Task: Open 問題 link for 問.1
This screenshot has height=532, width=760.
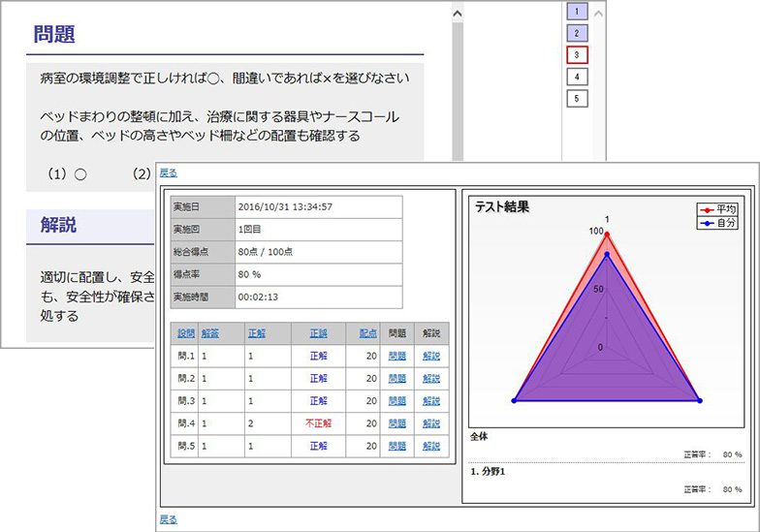Action: [x=397, y=357]
